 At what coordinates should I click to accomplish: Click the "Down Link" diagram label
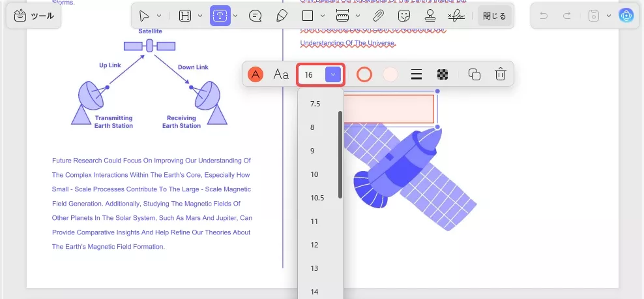(193, 67)
